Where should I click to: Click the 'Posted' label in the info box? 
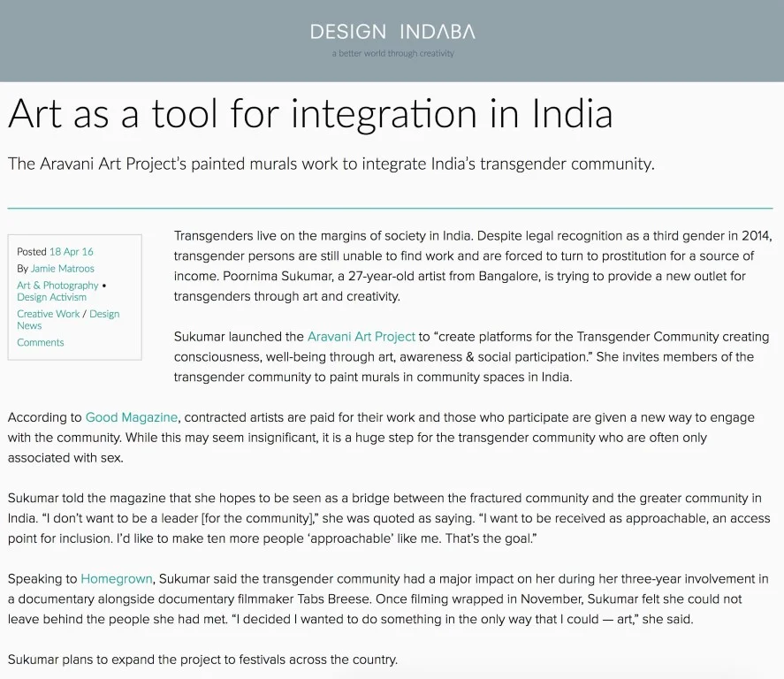pos(32,252)
